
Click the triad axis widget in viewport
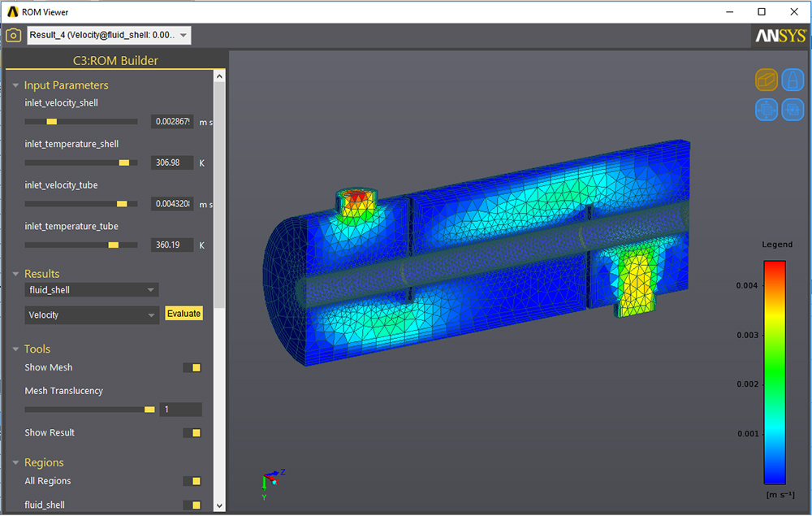[x=270, y=479]
